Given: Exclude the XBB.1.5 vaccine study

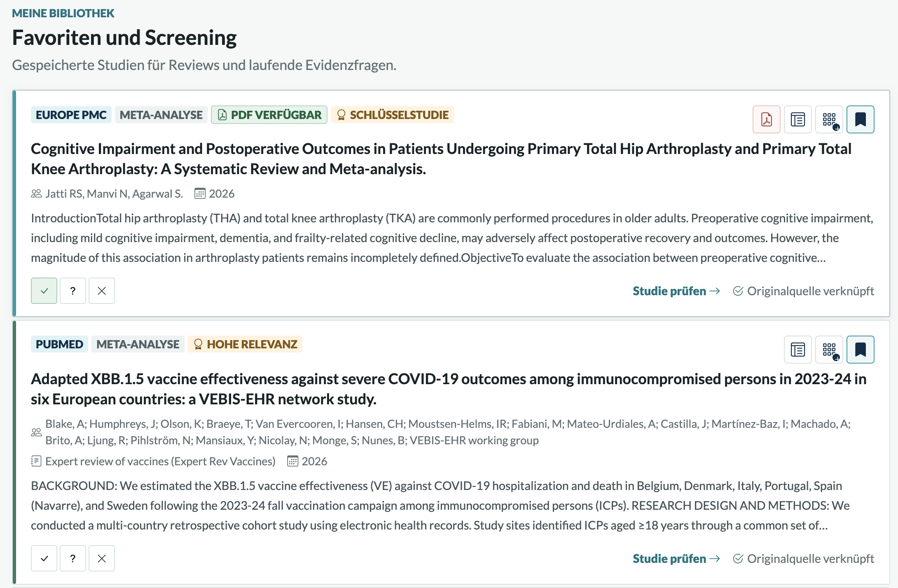Looking at the screenshot, I should [102, 558].
